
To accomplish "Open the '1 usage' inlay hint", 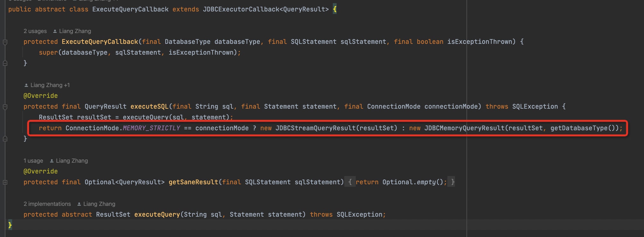I will pos(33,161).
